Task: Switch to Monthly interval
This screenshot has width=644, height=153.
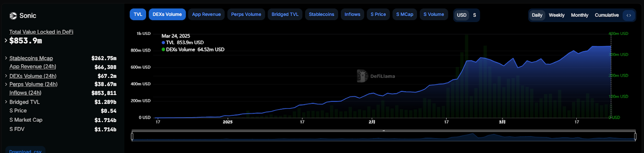Action: coord(580,15)
